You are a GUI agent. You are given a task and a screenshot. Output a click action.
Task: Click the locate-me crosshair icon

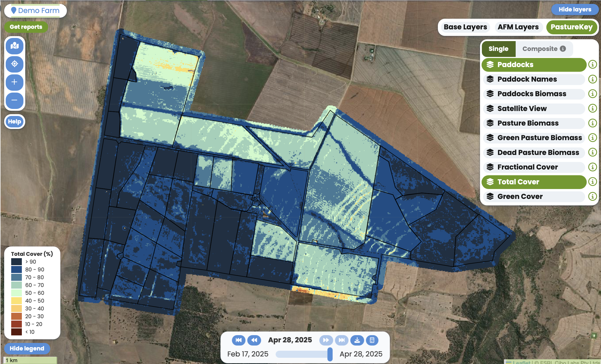click(x=15, y=64)
